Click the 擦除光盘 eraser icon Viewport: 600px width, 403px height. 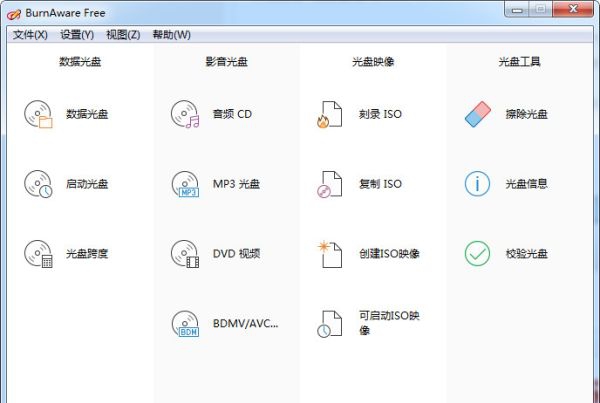coord(478,114)
